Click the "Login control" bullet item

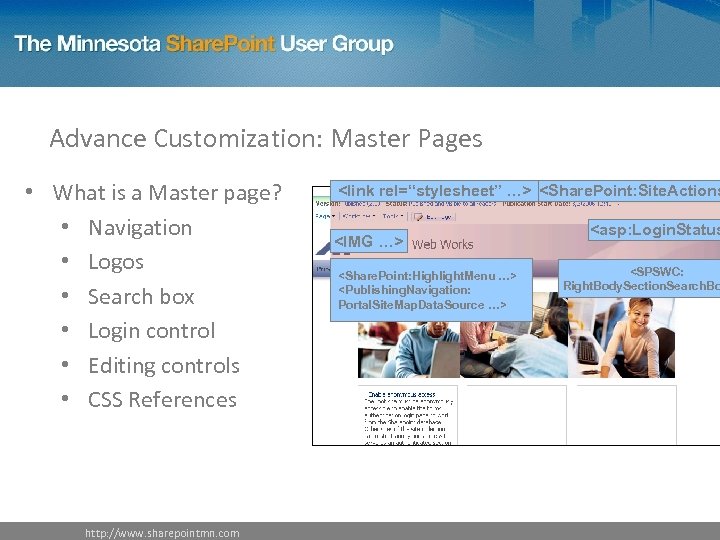(152, 331)
